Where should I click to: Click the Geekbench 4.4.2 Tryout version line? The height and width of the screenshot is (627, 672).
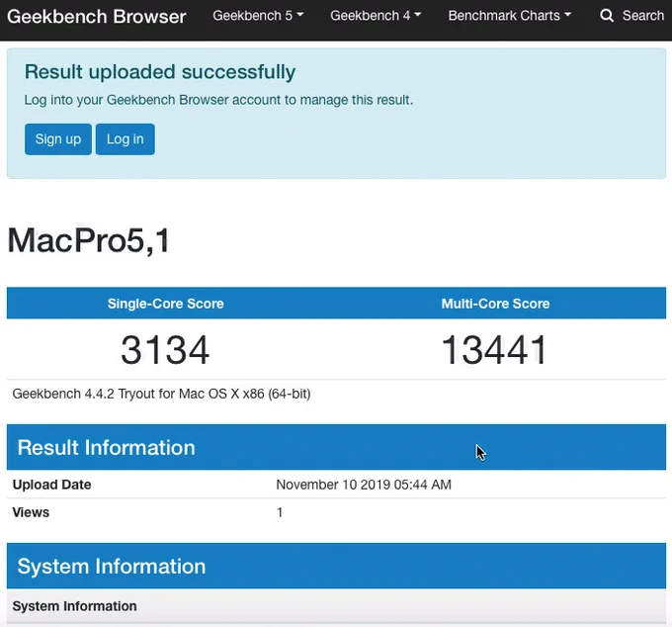[x=161, y=394]
